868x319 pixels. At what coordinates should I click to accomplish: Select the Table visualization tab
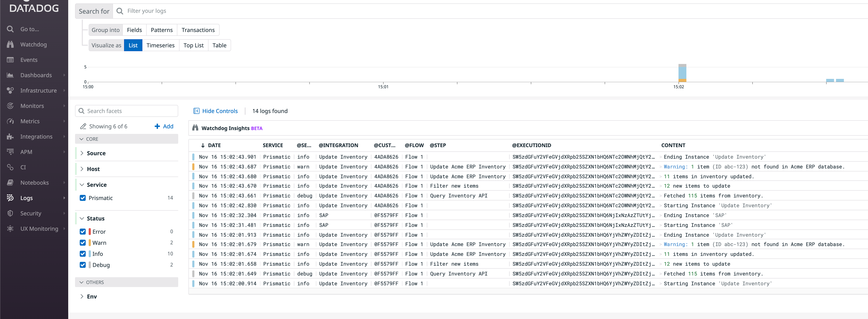[219, 45]
